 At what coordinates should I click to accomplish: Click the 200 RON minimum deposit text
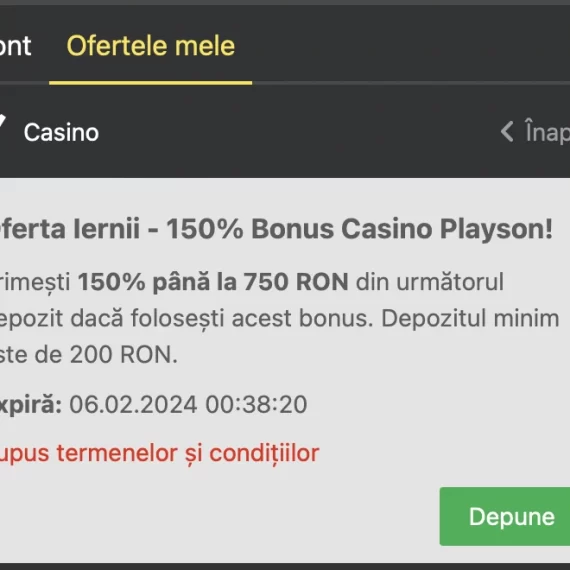124,354
